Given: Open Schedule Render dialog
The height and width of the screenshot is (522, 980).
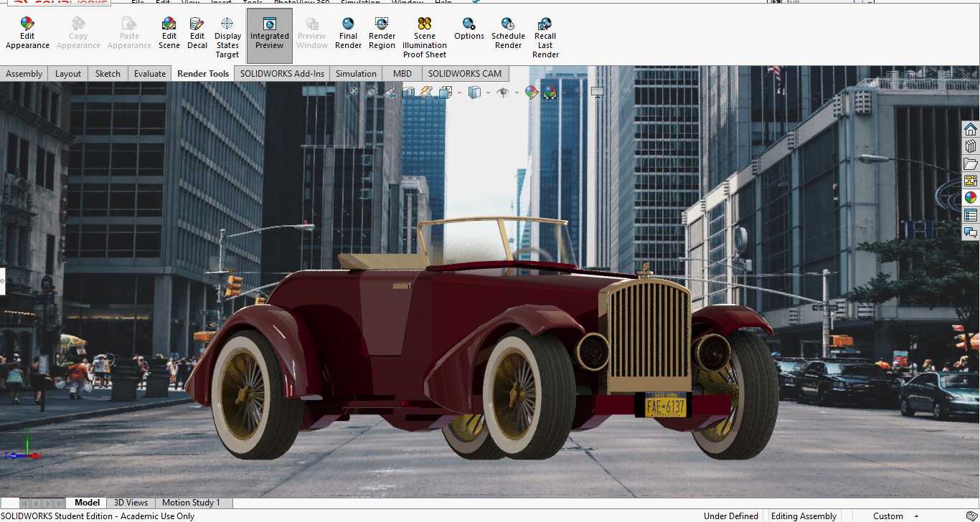Looking at the screenshot, I should pyautogui.click(x=508, y=34).
